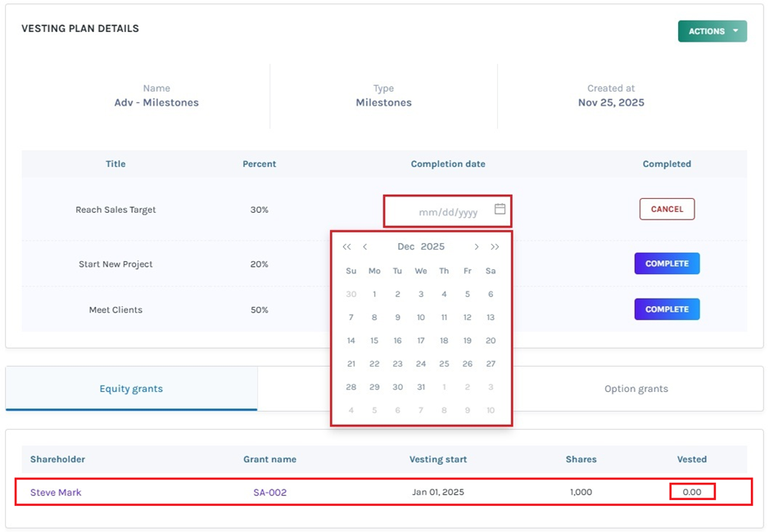This screenshot has width=769, height=532.
Task: Complete the Start New Project milestone
Action: point(667,264)
